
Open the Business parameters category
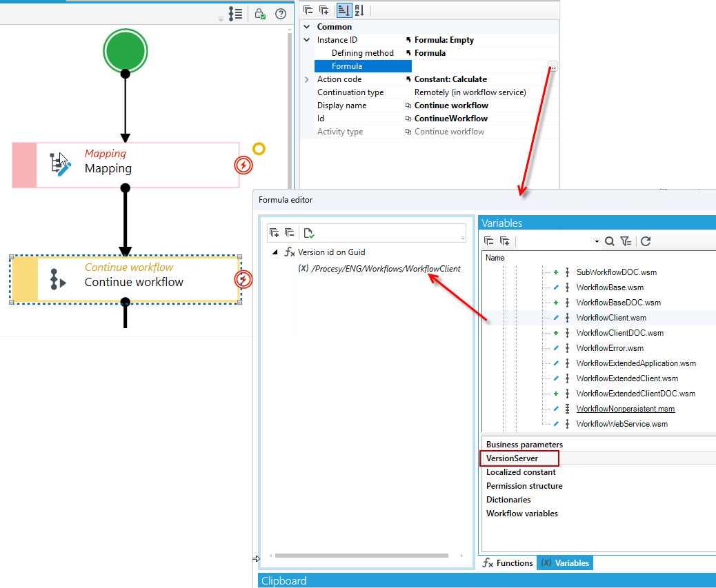click(524, 445)
